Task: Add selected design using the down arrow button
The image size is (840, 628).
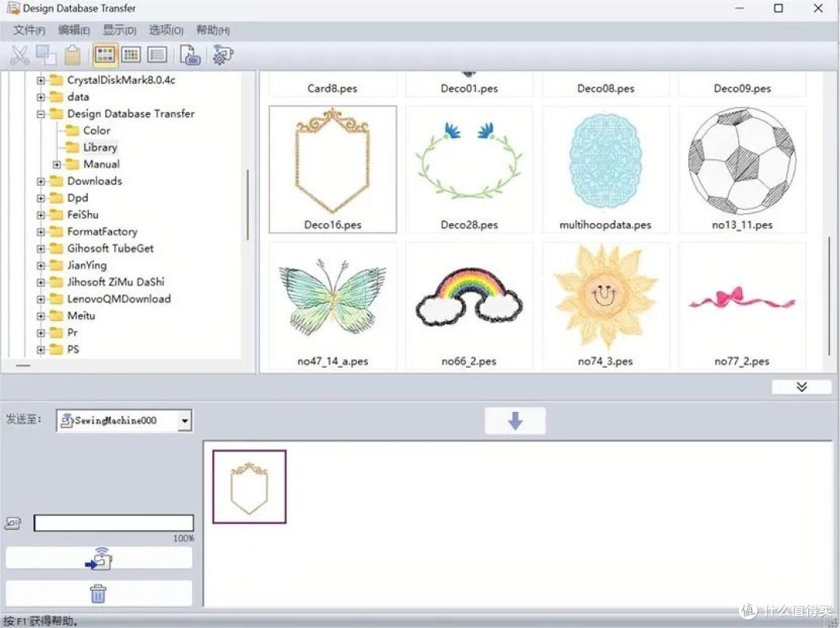Action: tap(516, 420)
